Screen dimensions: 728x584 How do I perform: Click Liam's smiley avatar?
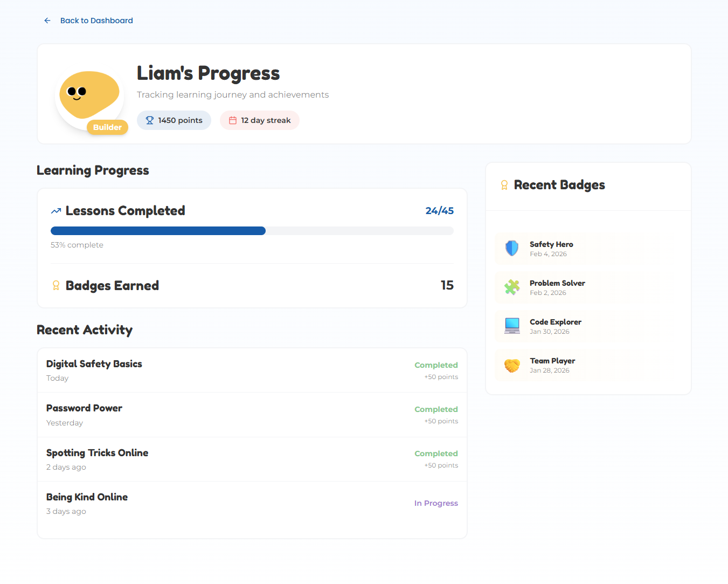pos(89,93)
